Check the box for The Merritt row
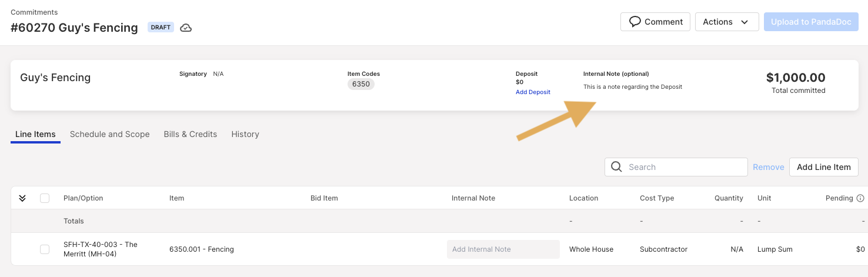 click(45, 249)
